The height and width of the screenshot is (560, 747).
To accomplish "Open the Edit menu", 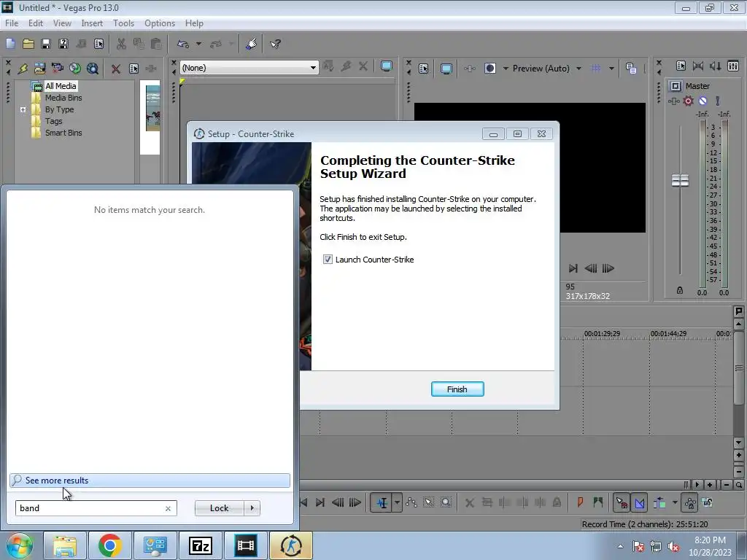I will (35, 23).
